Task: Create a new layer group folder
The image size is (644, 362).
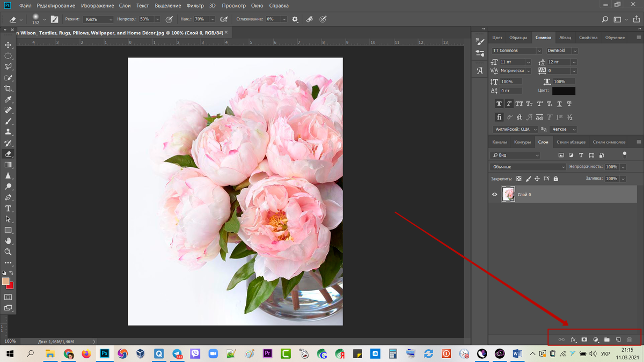Action: [x=607, y=339]
